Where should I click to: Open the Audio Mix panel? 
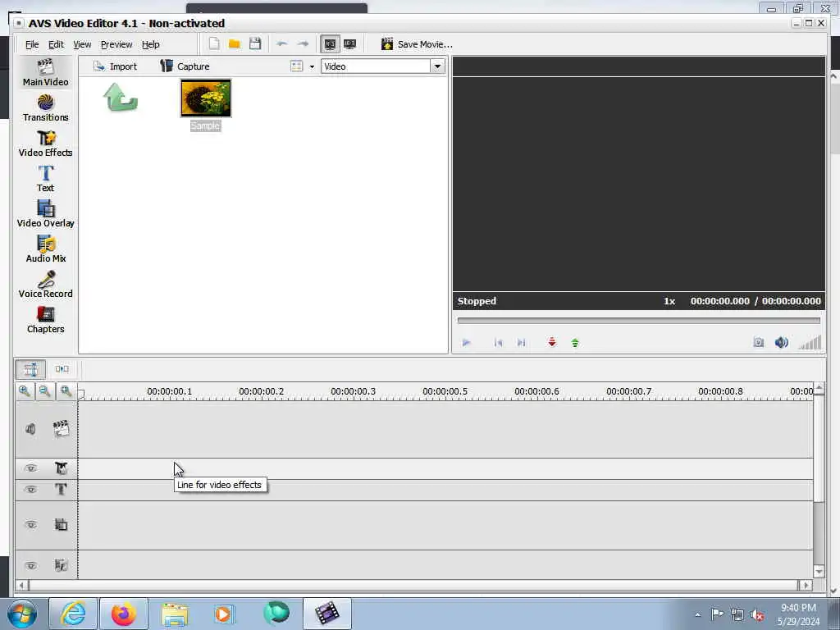pos(46,249)
